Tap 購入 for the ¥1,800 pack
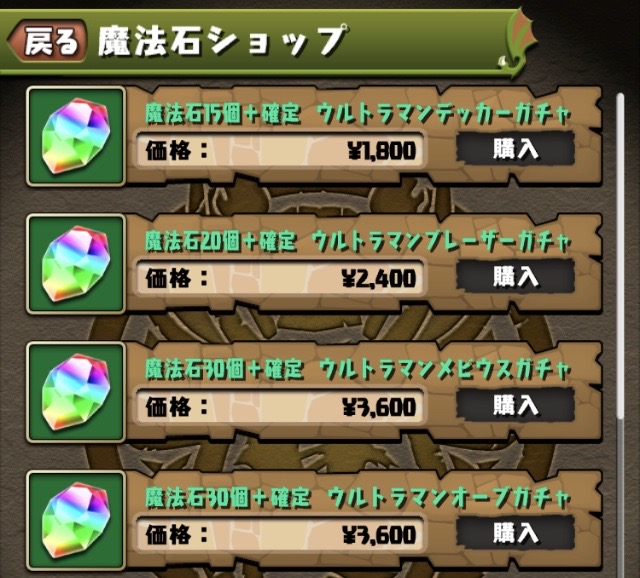 click(x=516, y=148)
